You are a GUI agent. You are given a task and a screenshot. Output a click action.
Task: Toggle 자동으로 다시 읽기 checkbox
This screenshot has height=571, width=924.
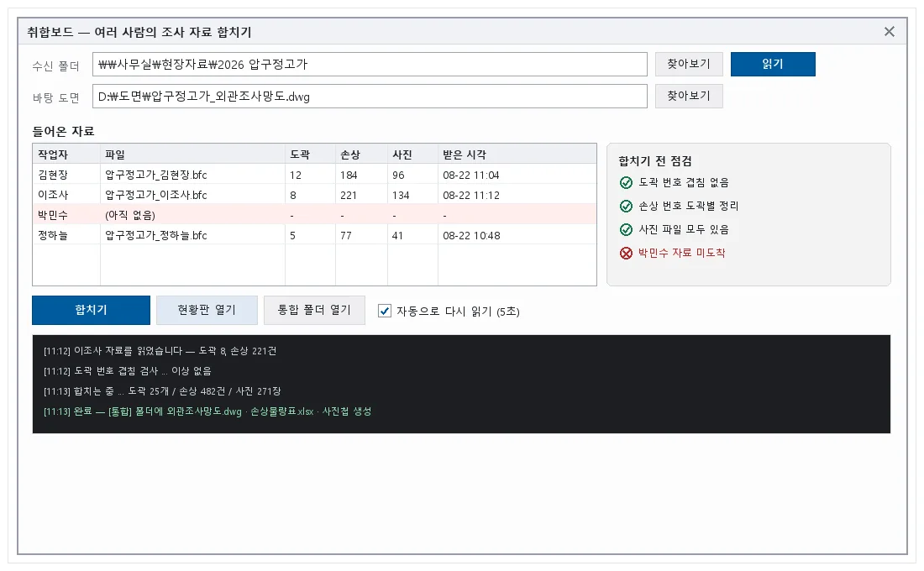(384, 311)
